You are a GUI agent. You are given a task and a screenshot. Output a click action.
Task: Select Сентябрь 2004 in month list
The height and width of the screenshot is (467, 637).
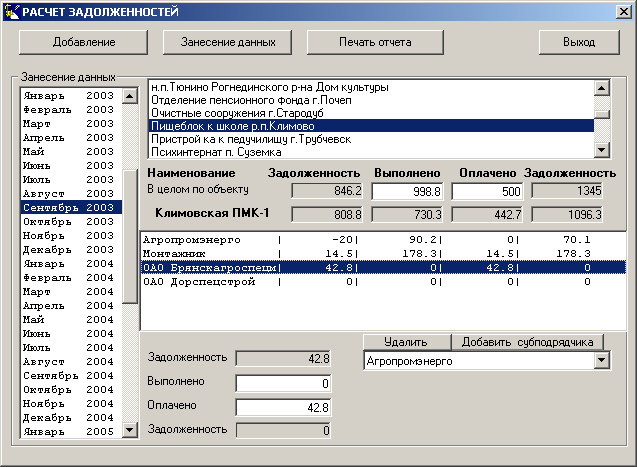(x=72, y=376)
